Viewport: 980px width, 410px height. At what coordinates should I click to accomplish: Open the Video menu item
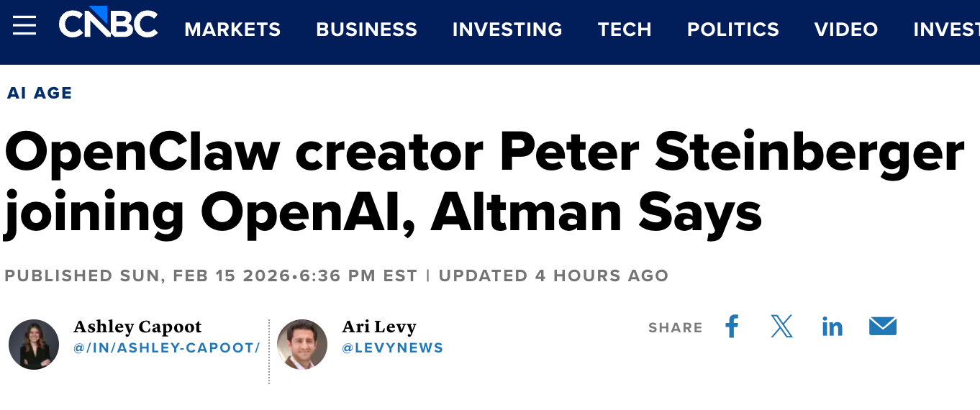coord(845,29)
